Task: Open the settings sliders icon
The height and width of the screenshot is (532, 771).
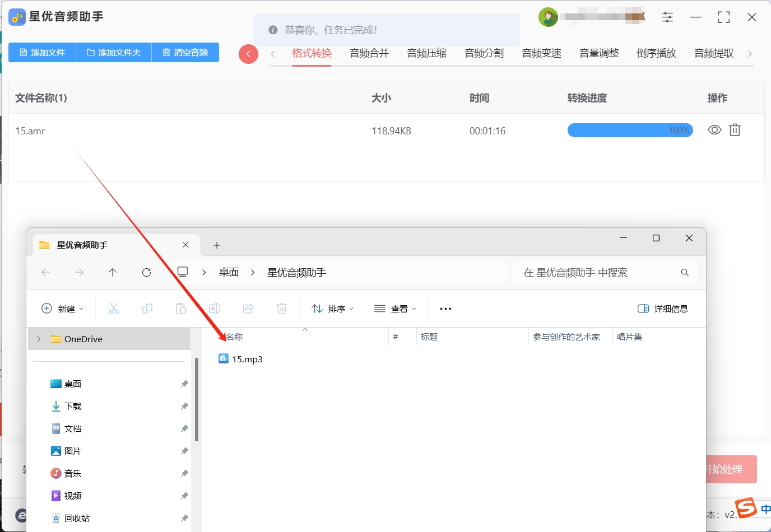Action: [667, 17]
